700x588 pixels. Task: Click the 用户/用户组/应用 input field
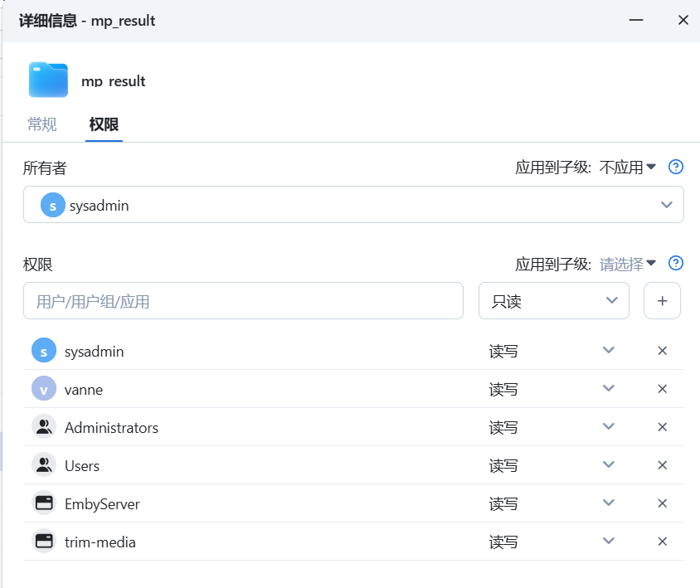[243, 301]
